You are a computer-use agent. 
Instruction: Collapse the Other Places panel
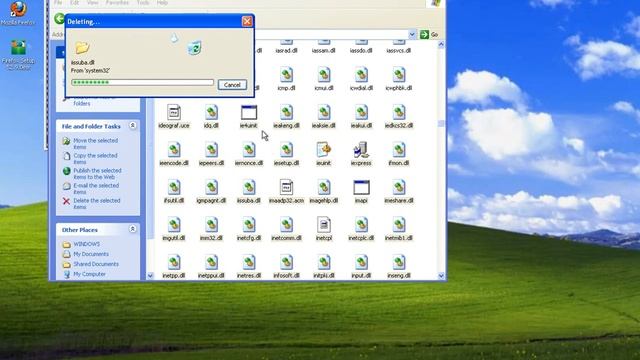[133, 229]
